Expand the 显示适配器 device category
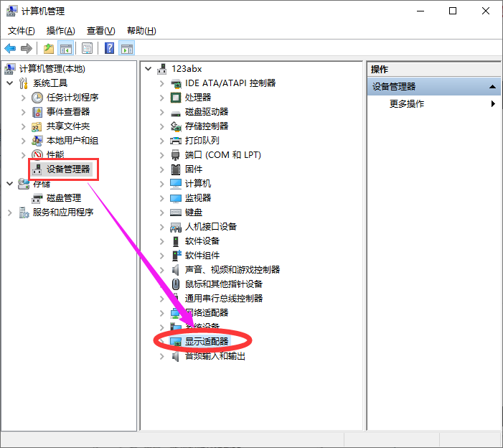The image size is (503, 448). click(x=161, y=342)
